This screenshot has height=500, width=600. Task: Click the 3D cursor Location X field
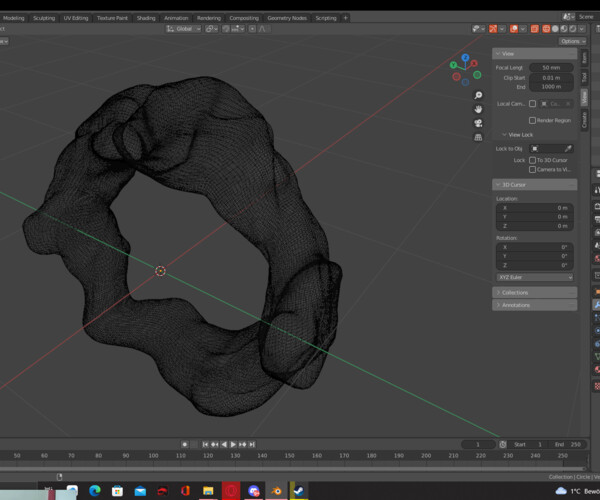tap(535, 208)
